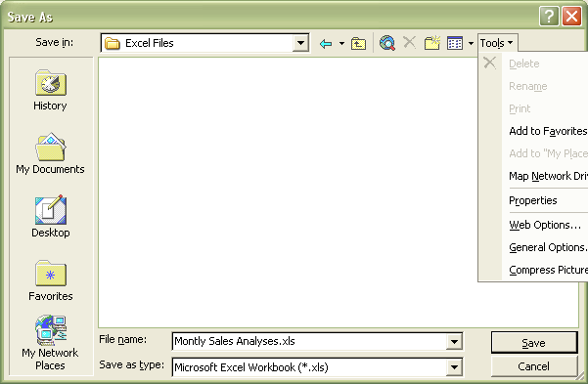Create a new folder
The height and width of the screenshot is (384, 588).
(x=432, y=43)
